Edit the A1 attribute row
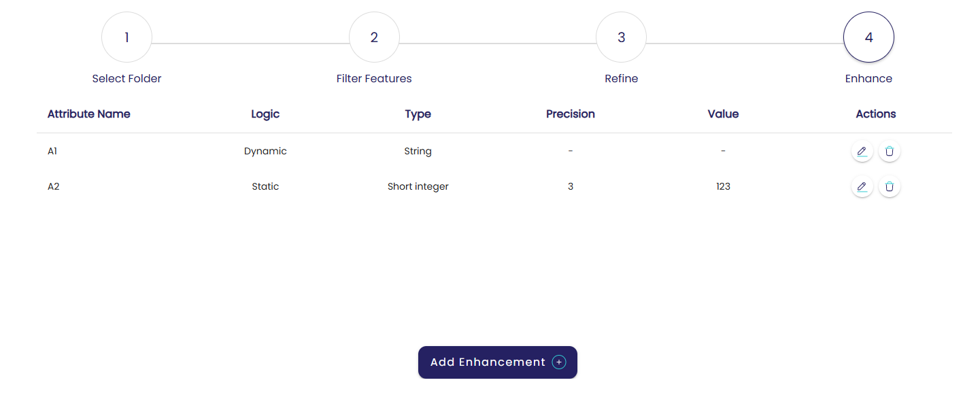The height and width of the screenshot is (410, 980). click(x=862, y=151)
